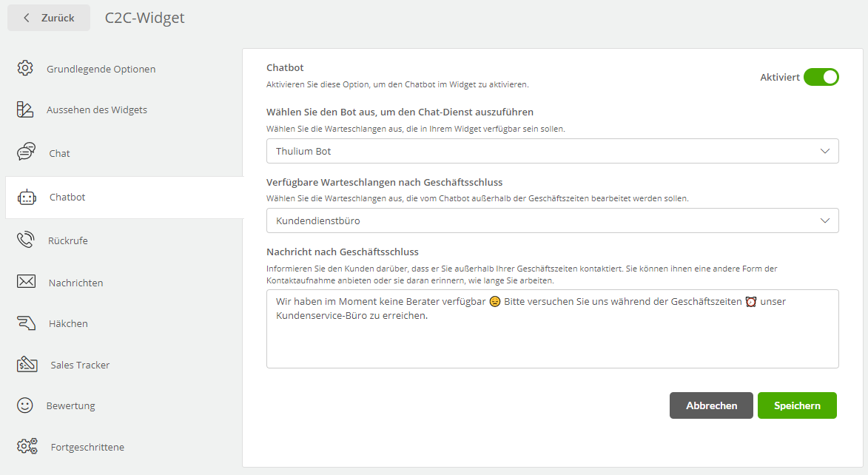The image size is (868, 475).
Task: Click the Bewertung smiley icon
Action: [25, 405]
